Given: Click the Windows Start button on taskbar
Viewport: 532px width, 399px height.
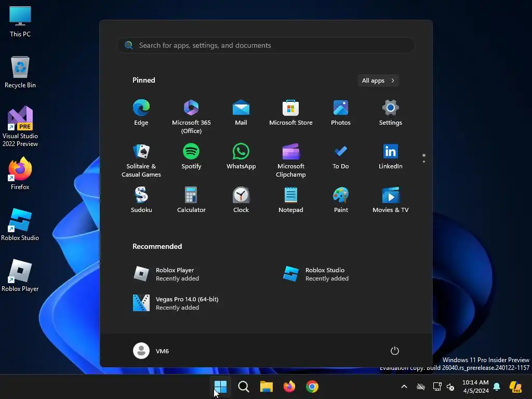Looking at the screenshot, I should coord(220,387).
